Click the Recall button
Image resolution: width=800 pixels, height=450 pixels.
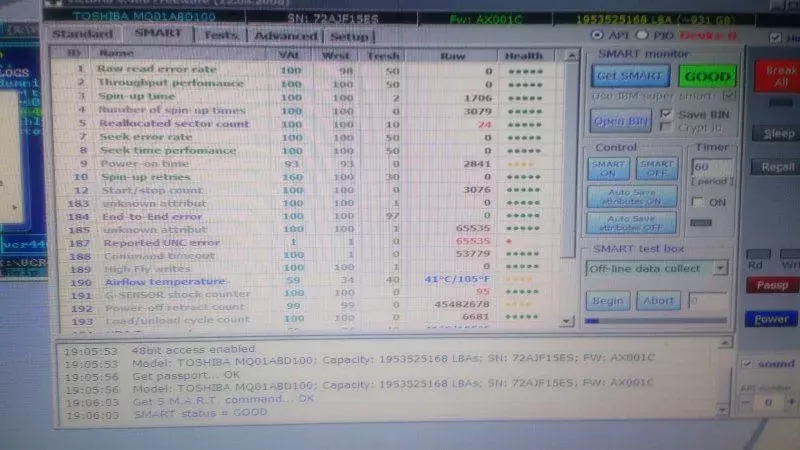777,167
